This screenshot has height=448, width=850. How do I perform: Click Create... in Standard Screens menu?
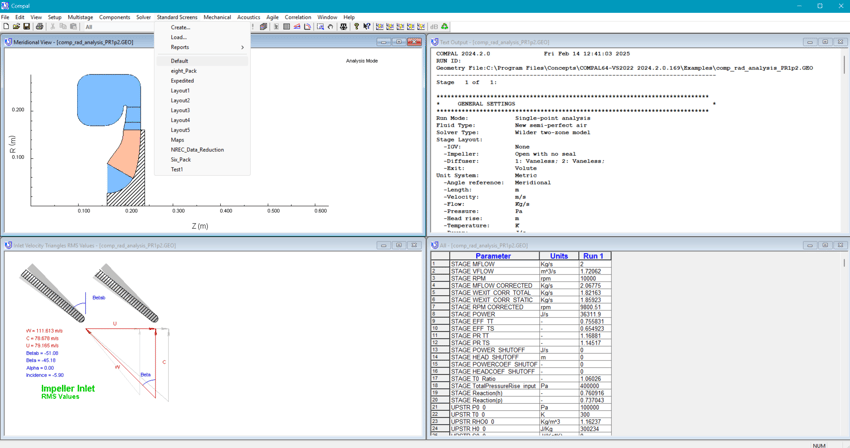pyautogui.click(x=180, y=28)
